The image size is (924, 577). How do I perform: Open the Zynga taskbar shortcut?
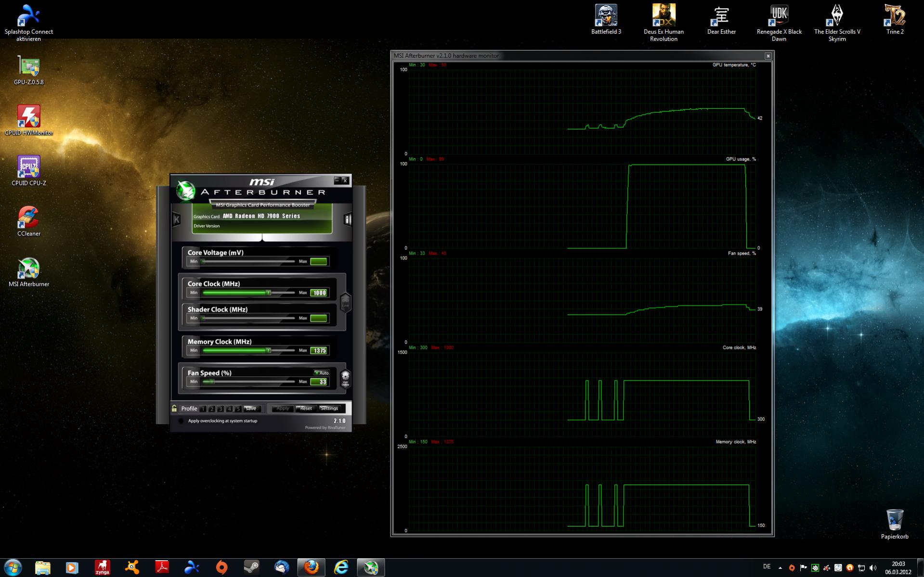point(102,567)
